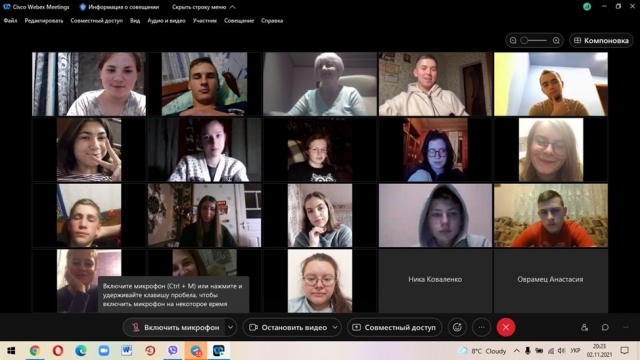This screenshot has height=360, width=640.
Task: Open Zoom app from taskbar
Action: click(x=104, y=351)
